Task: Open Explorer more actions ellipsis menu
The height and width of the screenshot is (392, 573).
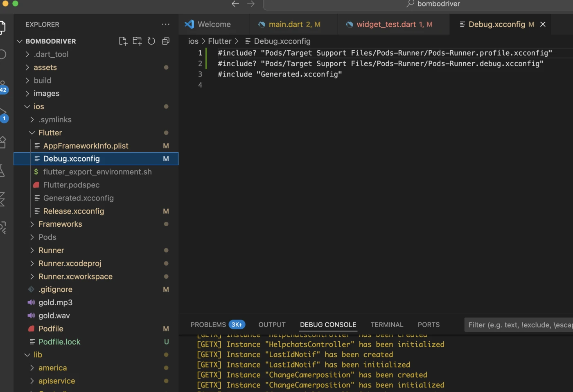Action: pos(165,25)
